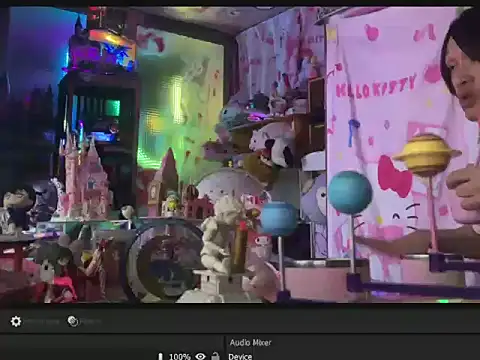Image resolution: width=480 pixels, height=360 pixels.
Task: Toggle source visibility eye icon
Action: click(x=200, y=356)
